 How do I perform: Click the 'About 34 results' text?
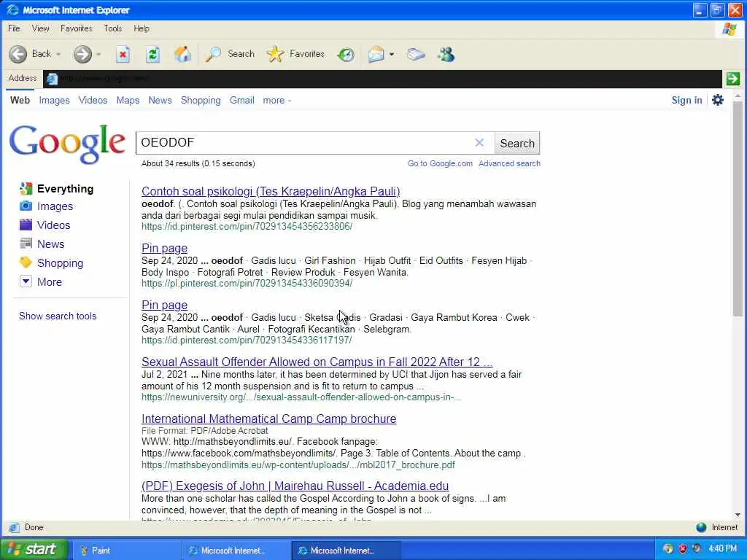coord(198,163)
